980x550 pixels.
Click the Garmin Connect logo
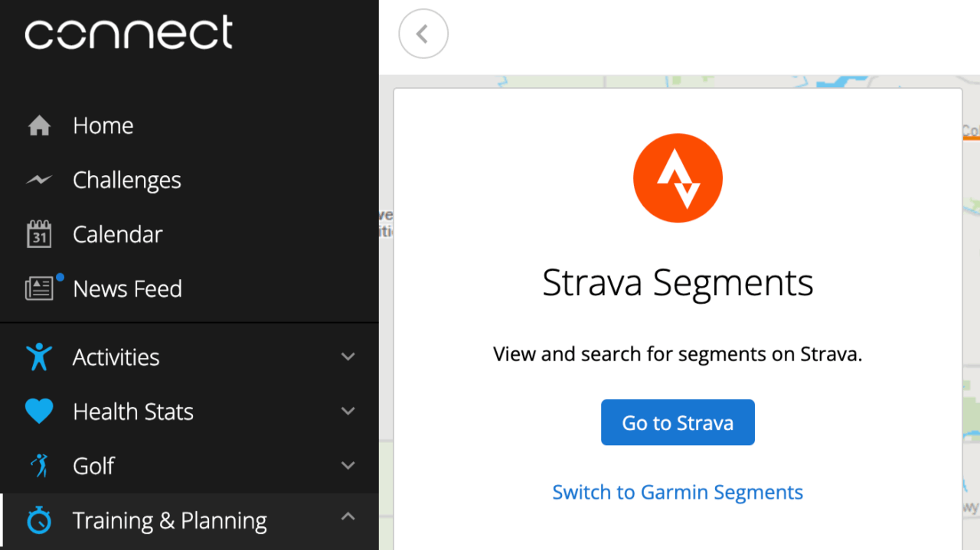(x=128, y=33)
